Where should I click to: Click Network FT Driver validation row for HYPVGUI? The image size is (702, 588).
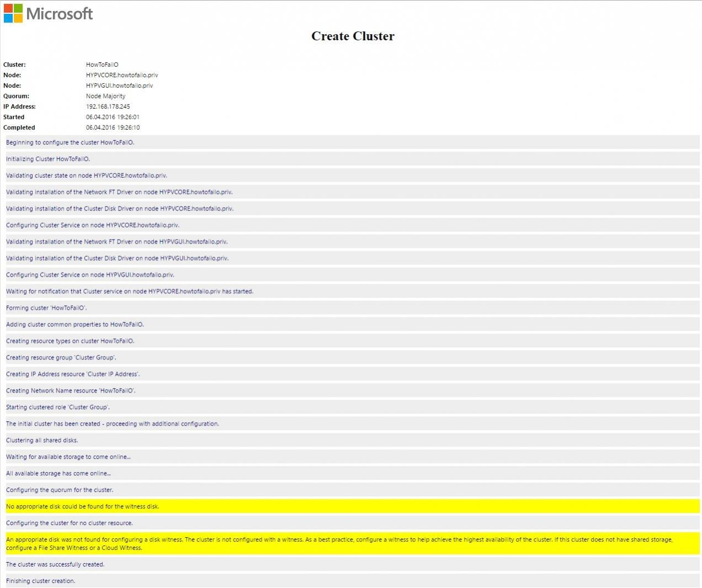pyautogui.click(x=353, y=242)
